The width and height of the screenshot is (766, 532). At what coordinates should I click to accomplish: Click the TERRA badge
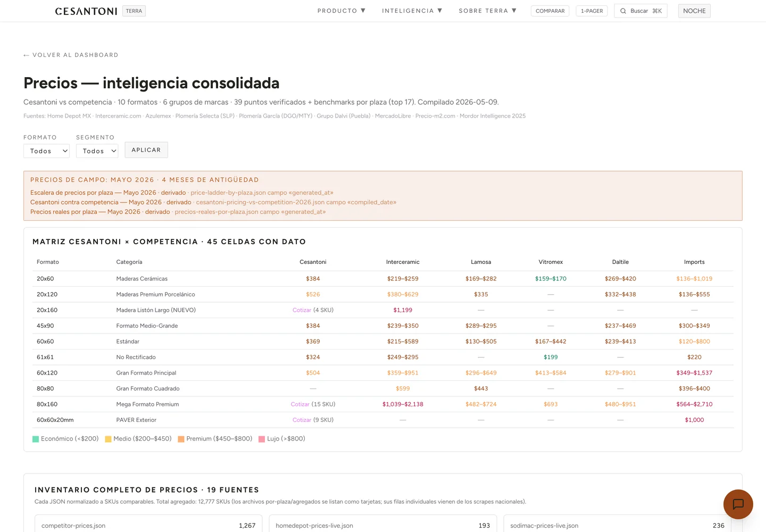[134, 11]
